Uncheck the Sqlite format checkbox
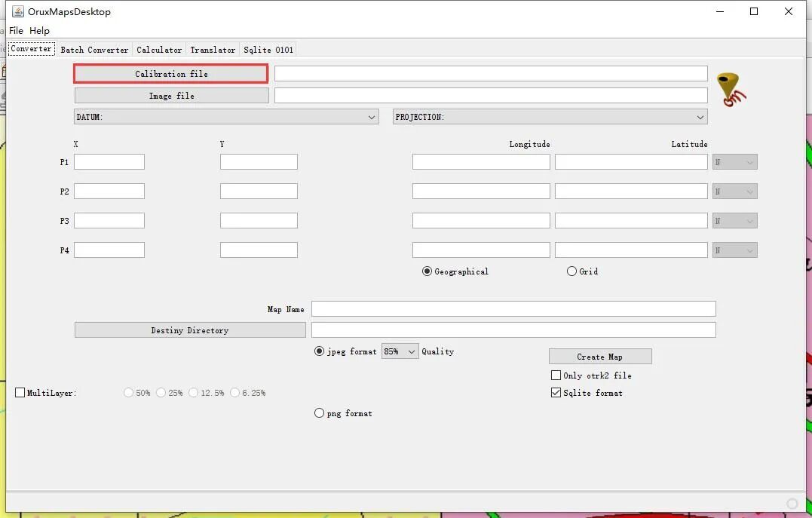 (556, 393)
